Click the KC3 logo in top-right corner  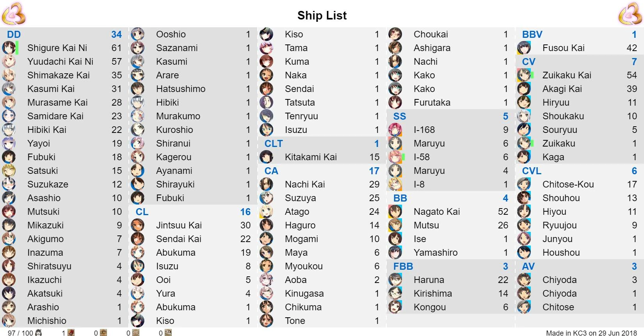click(x=630, y=14)
